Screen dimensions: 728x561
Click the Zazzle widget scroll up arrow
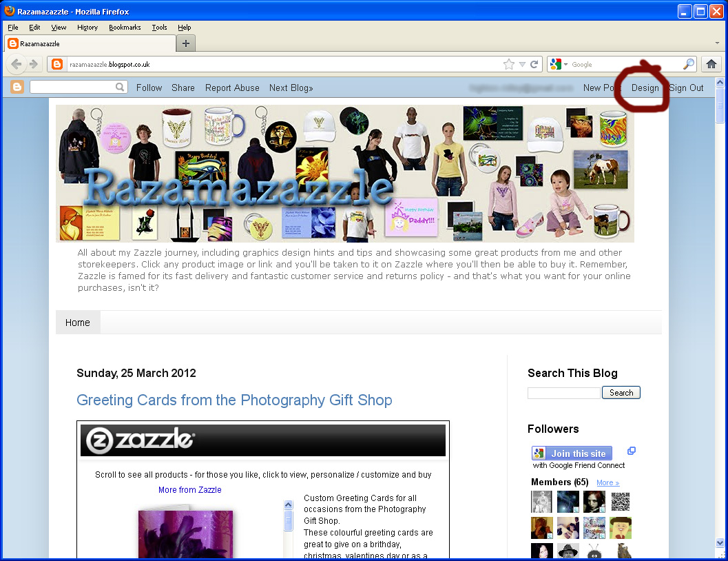pyautogui.click(x=289, y=504)
